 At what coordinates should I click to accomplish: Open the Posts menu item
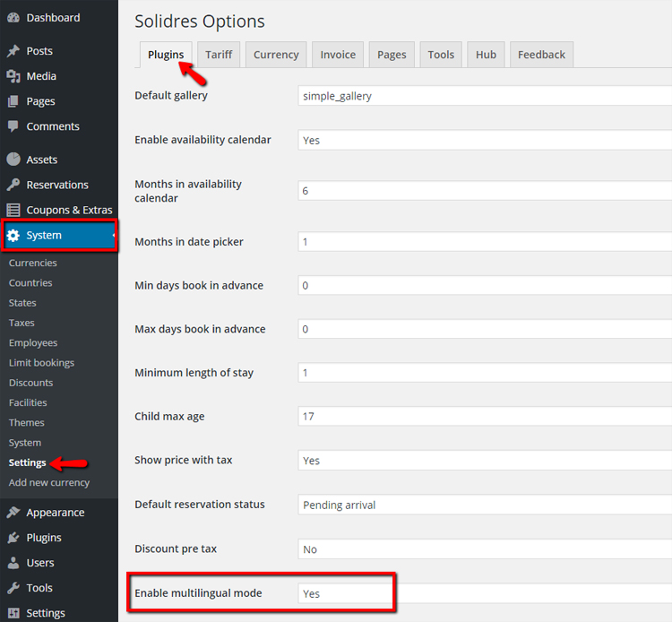click(39, 50)
